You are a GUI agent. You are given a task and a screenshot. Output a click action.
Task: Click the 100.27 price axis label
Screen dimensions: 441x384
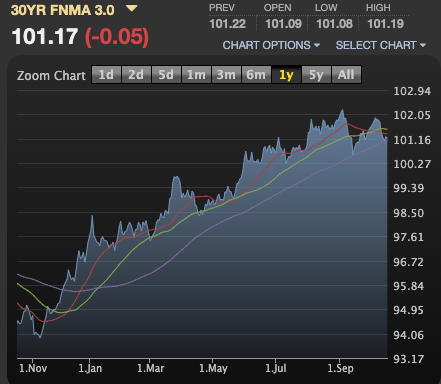[412, 164]
